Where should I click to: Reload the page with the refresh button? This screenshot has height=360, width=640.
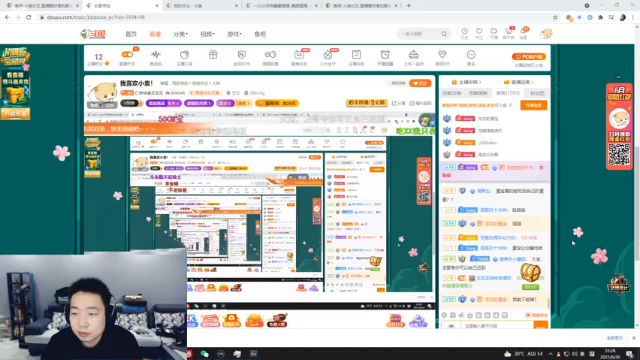pos(29,17)
